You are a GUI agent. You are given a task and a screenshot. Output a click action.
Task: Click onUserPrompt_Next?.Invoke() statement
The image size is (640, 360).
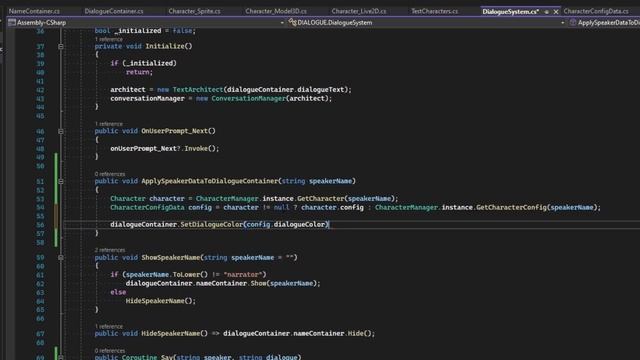tap(165, 149)
